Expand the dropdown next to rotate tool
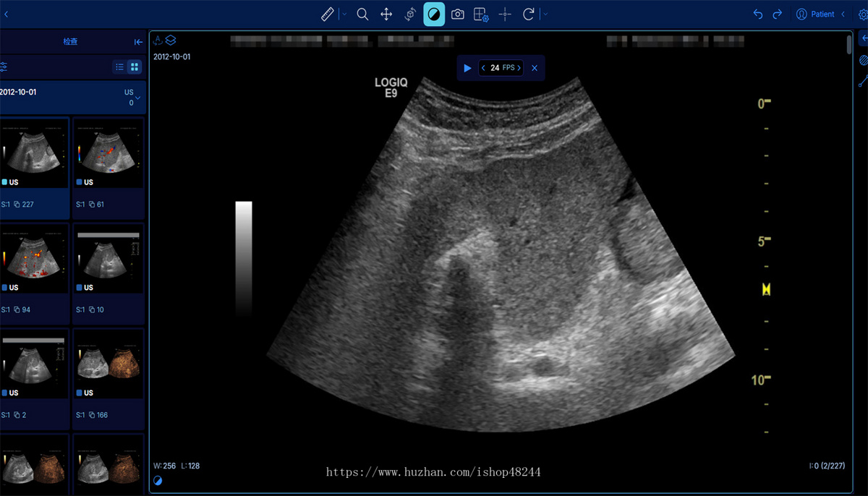The width and height of the screenshot is (868, 496). click(545, 14)
